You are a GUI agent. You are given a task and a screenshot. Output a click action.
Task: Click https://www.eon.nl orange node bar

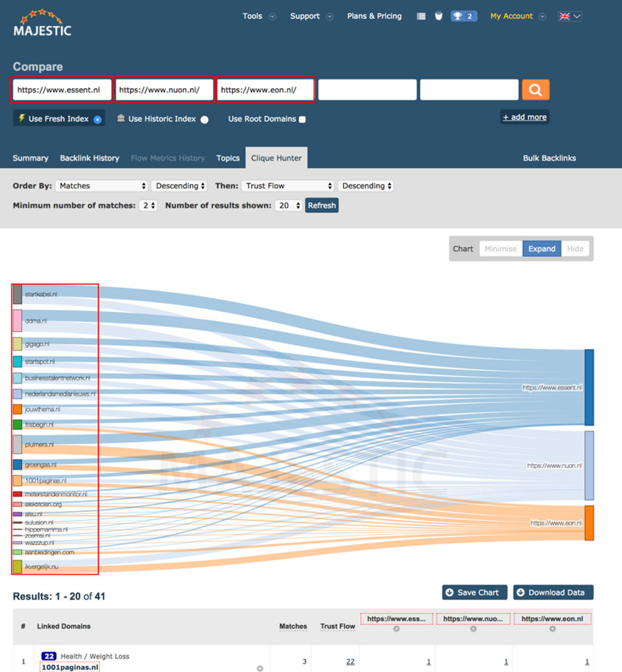point(590,523)
